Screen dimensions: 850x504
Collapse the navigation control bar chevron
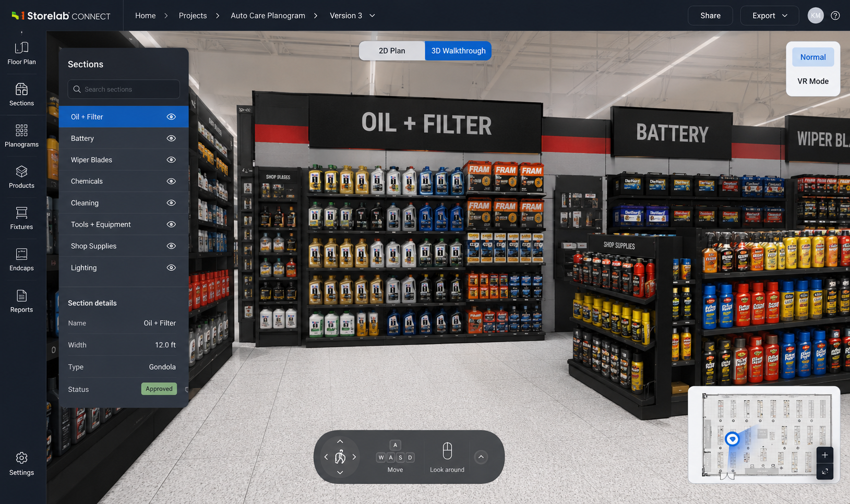pos(481,457)
